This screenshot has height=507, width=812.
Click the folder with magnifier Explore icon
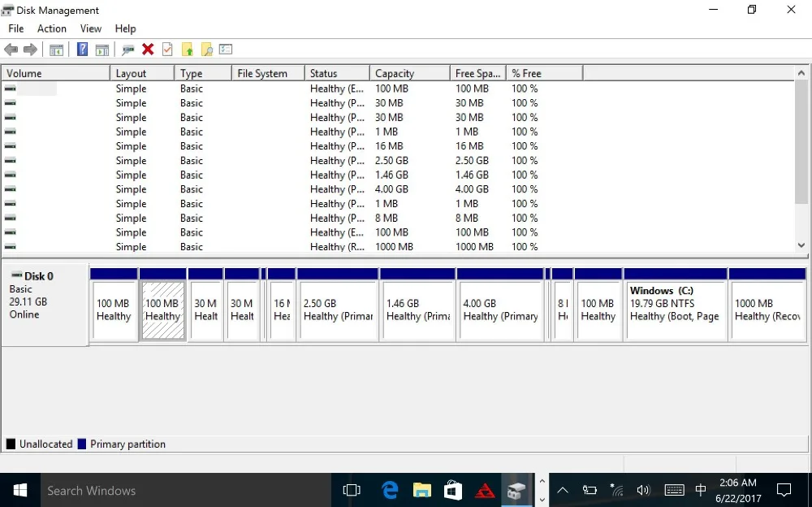[x=206, y=50]
